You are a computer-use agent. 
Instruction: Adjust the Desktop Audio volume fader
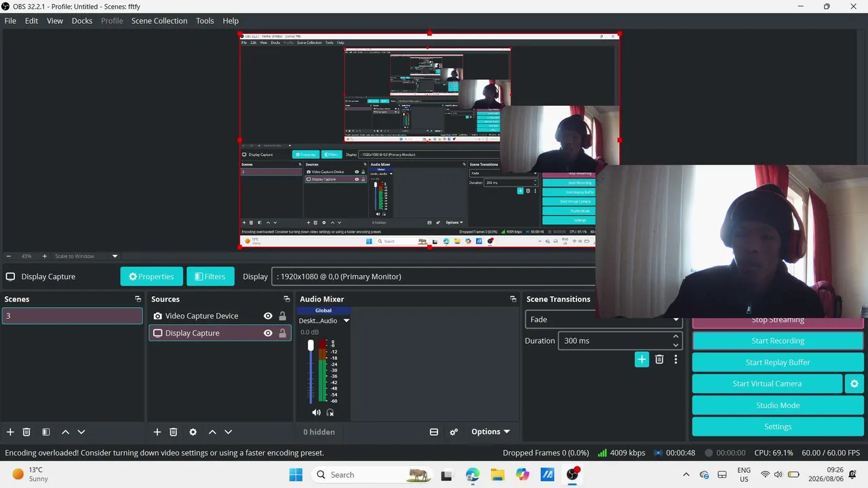click(311, 346)
